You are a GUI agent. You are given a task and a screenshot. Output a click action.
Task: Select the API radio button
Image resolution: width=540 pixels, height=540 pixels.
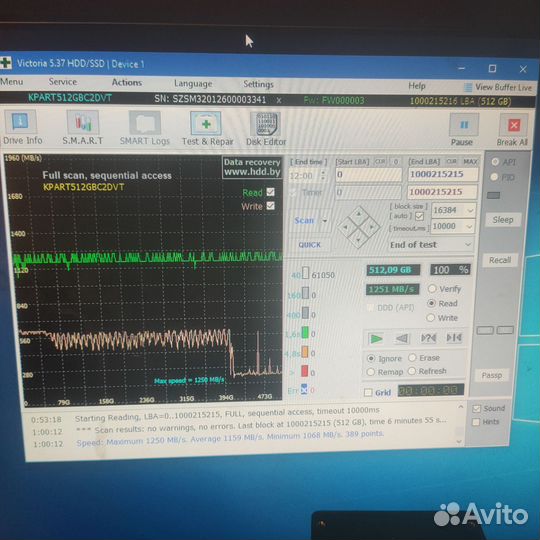(496, 162)
